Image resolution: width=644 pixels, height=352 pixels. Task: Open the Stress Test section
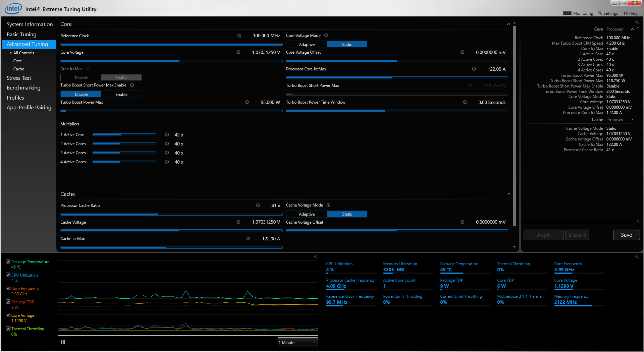click(19, 78)
